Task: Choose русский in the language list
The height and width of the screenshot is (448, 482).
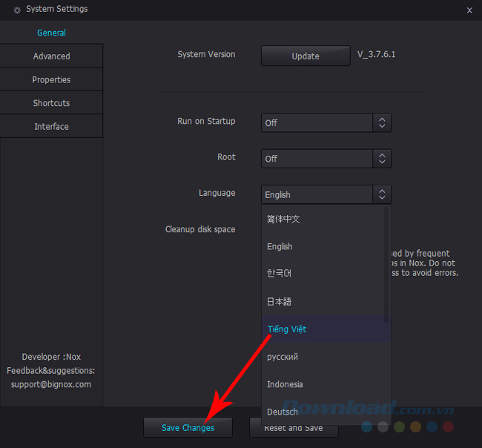Action: 326,357
